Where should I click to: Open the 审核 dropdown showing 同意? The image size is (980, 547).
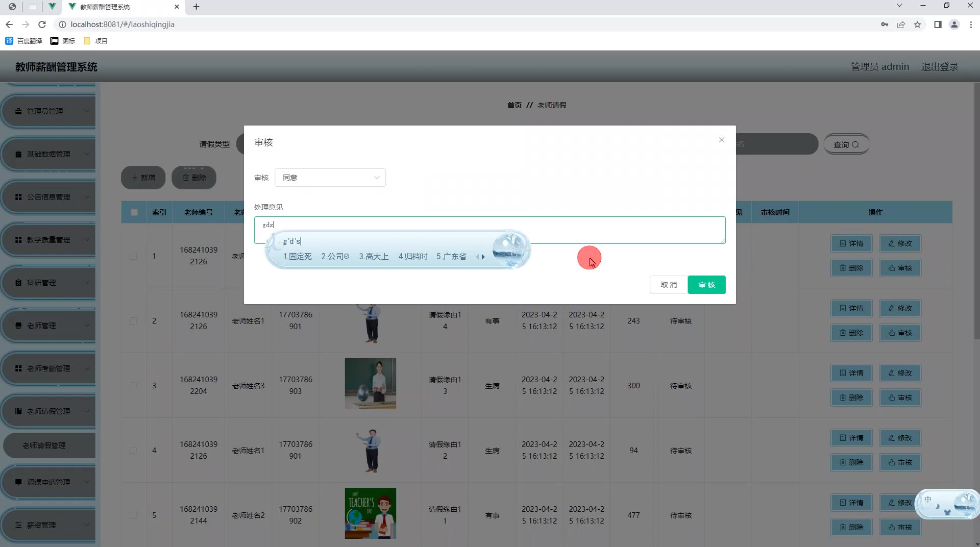pyautogui.click(x=330, y=178)
